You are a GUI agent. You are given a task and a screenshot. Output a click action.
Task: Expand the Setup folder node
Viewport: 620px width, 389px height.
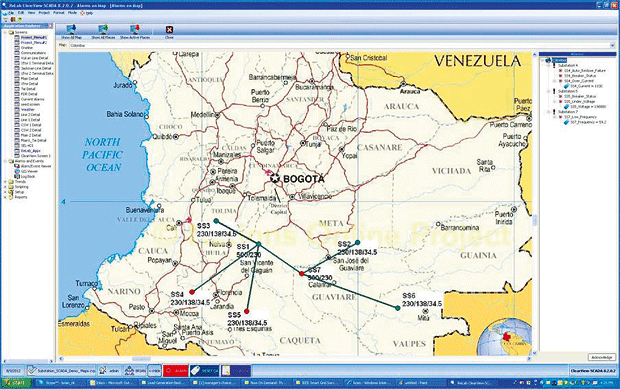click(5, 192)
